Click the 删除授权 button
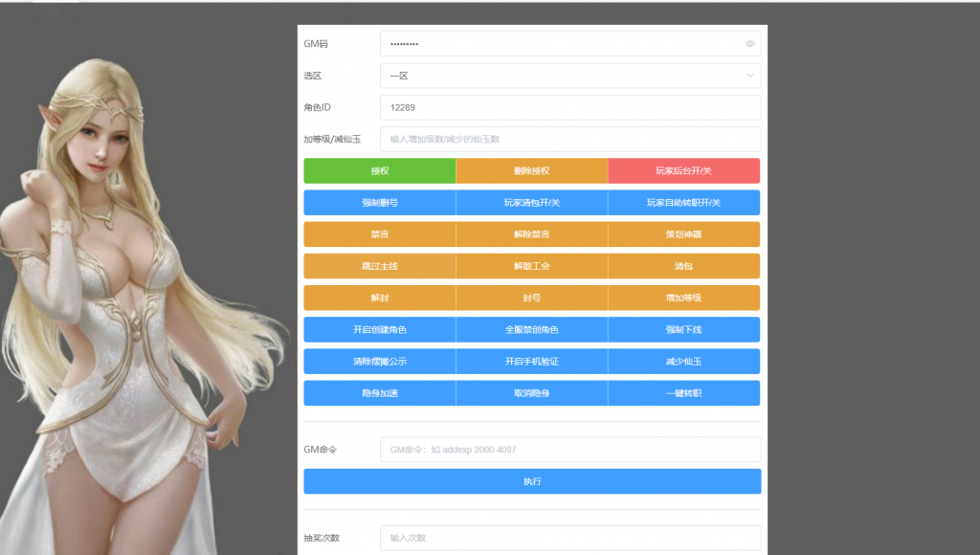980x555 pixels. point(531,170)
